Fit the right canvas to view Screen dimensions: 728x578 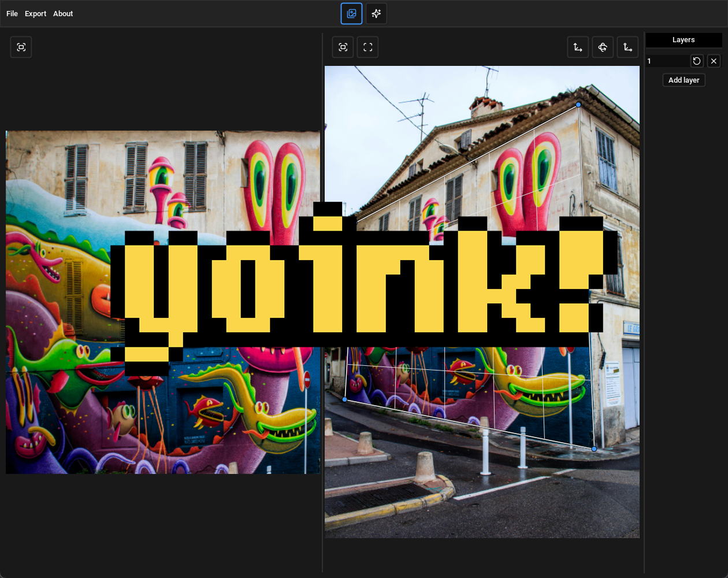[343, 47]
